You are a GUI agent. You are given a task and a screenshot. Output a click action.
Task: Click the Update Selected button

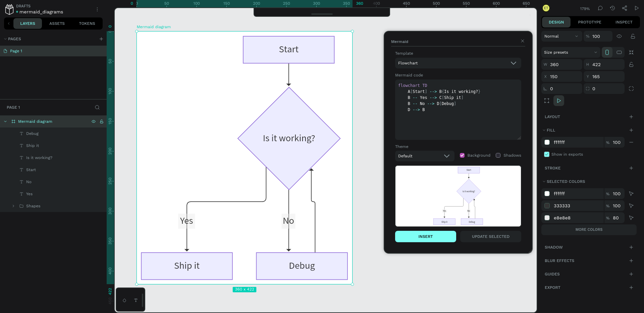491,237
